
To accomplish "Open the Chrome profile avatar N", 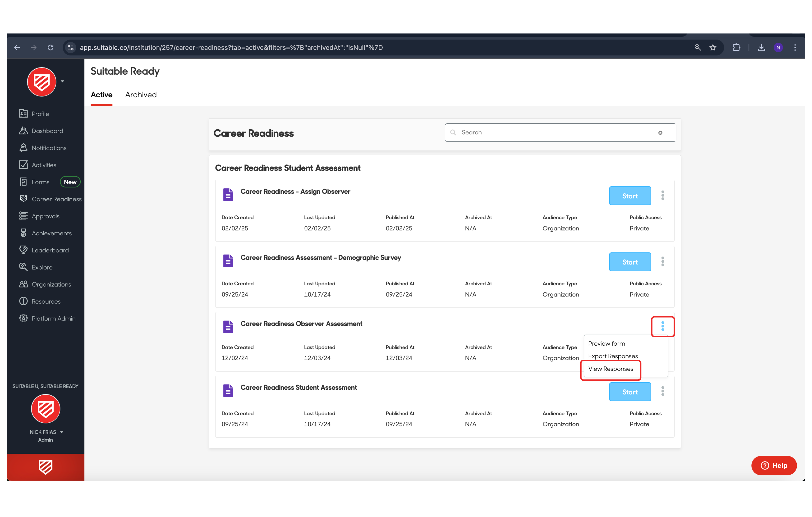I will point(778,48).
